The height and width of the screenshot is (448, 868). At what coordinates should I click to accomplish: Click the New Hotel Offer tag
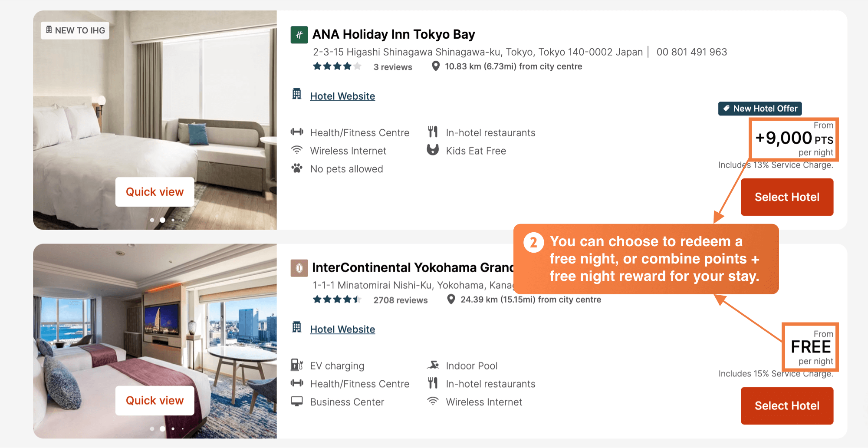[760, 109]
